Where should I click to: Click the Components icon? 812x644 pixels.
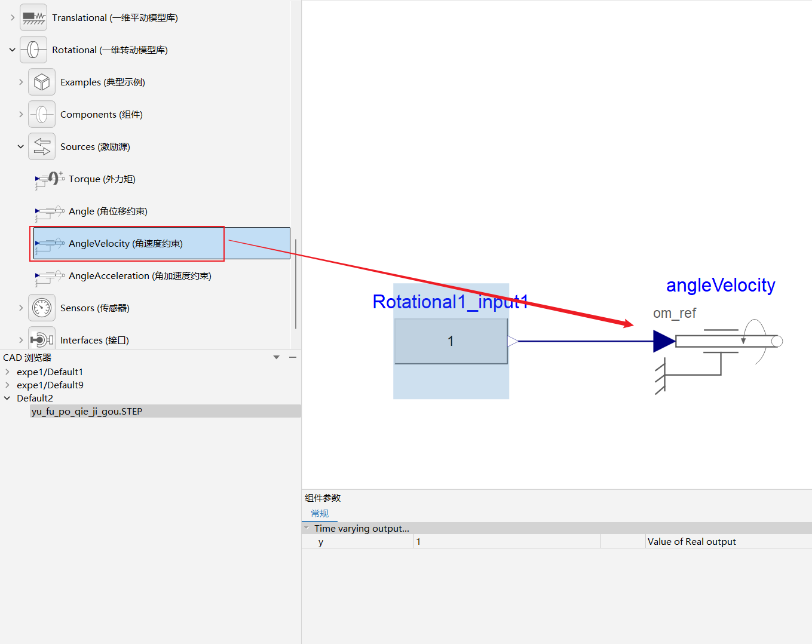tap(42, 114)
